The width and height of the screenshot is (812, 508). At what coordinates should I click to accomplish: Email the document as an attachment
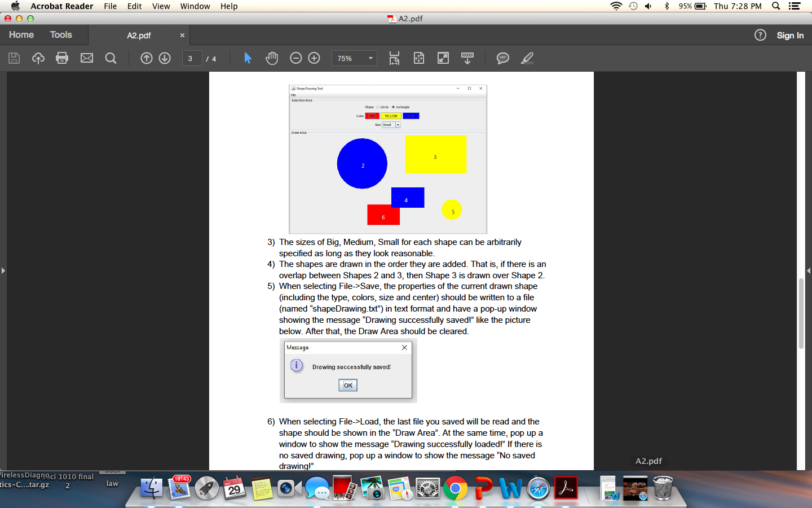86,58
